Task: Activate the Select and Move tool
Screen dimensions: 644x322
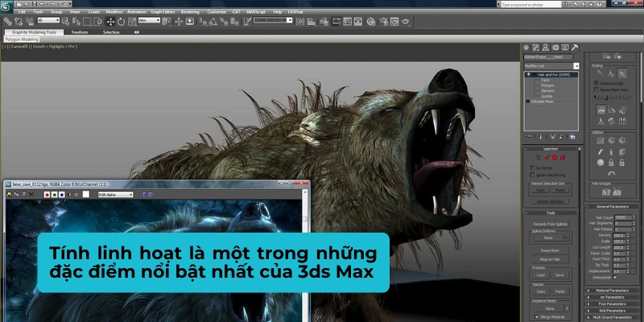Action: point(110,22)
